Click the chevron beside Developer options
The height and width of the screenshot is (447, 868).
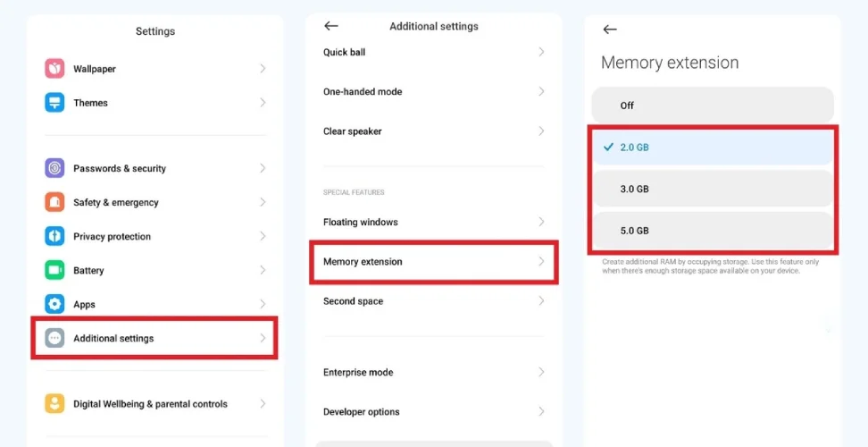click(x=541, y=412)
